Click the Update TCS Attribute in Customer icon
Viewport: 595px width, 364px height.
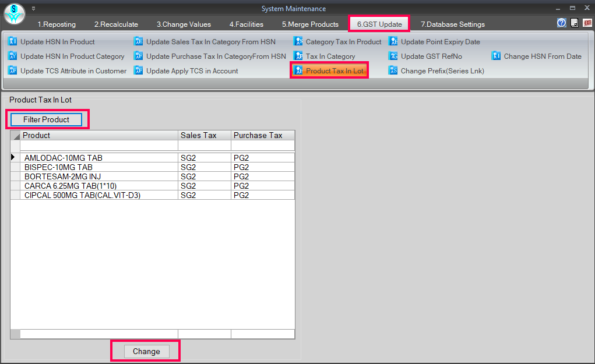pyautogui.click(x=12, y=70)
